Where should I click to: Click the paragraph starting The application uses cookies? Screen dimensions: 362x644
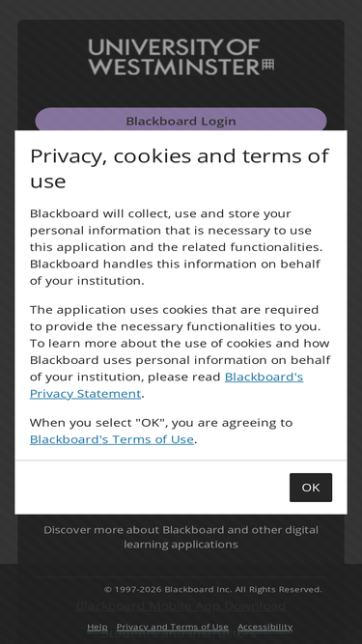pos(180,351)
